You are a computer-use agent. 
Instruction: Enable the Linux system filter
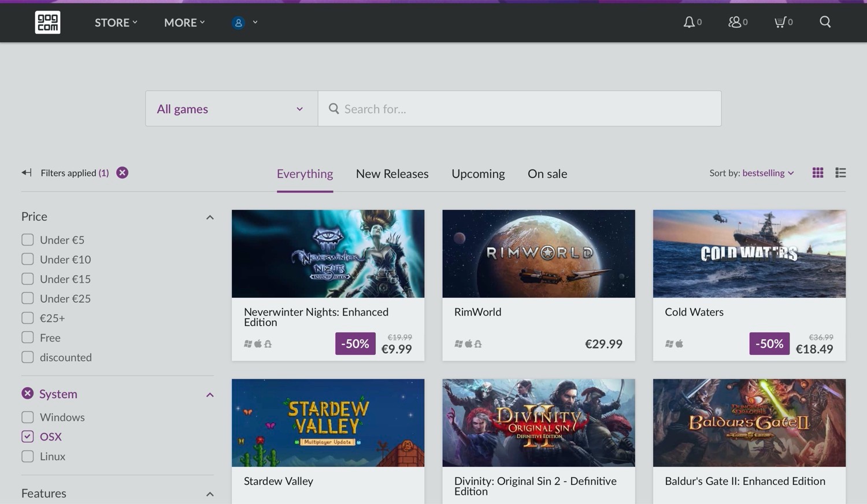coord(27,457)
